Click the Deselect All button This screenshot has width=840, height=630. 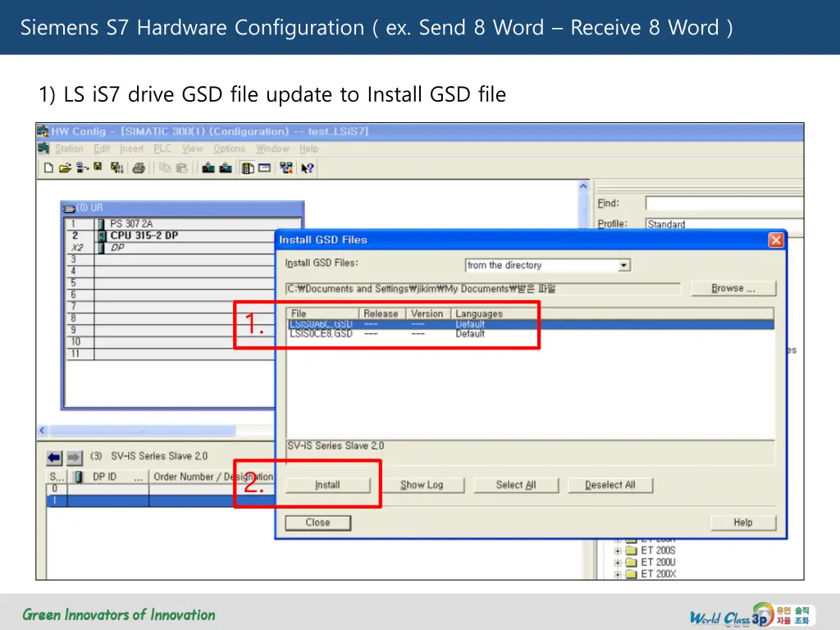pos(610,486)
